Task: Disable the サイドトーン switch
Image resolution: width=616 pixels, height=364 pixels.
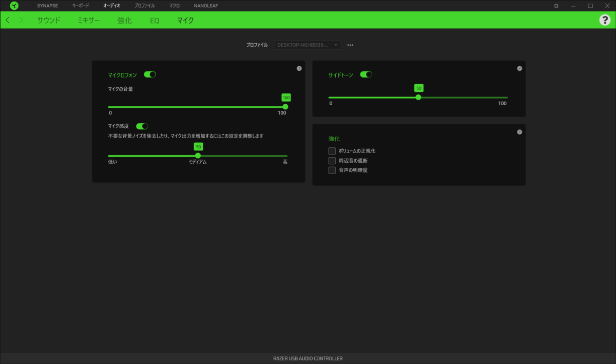Action: pos(366,74)
